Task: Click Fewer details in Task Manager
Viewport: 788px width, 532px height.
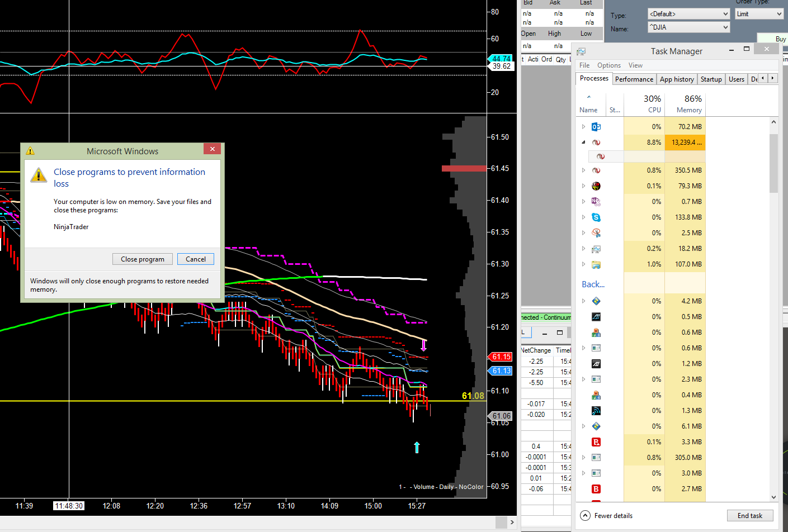Action: coord(607,516)
